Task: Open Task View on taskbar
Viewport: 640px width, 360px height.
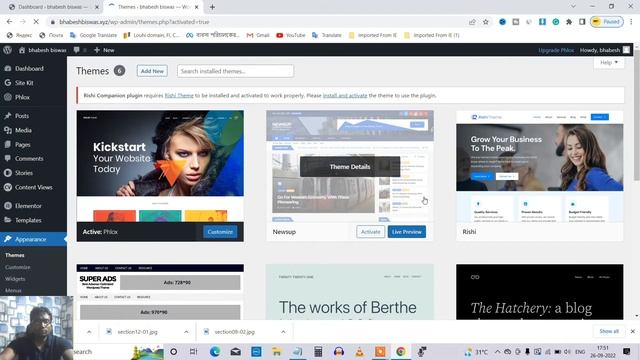Action: coord(193,351)
